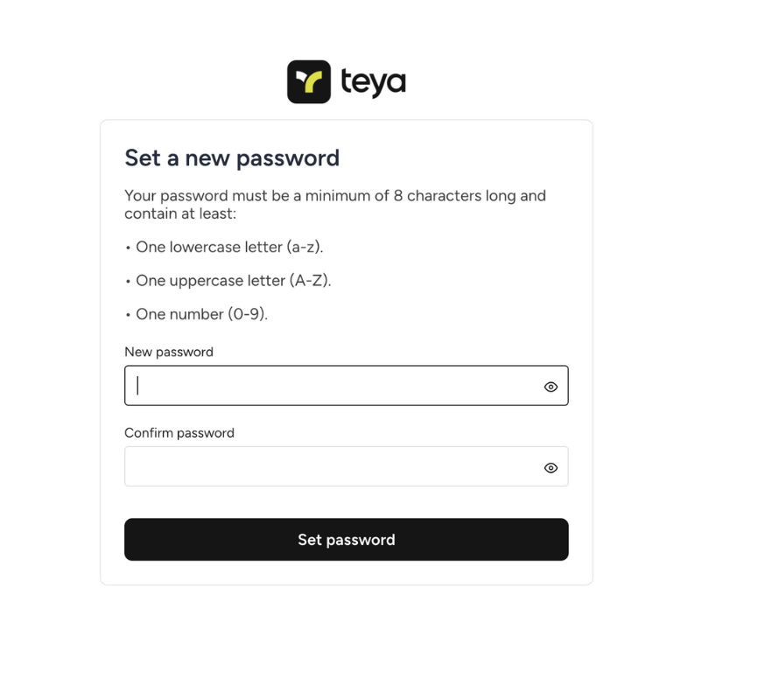Click the 'Set a new password' heading
This screenshot has width=765, height=700.
point(232,158)
